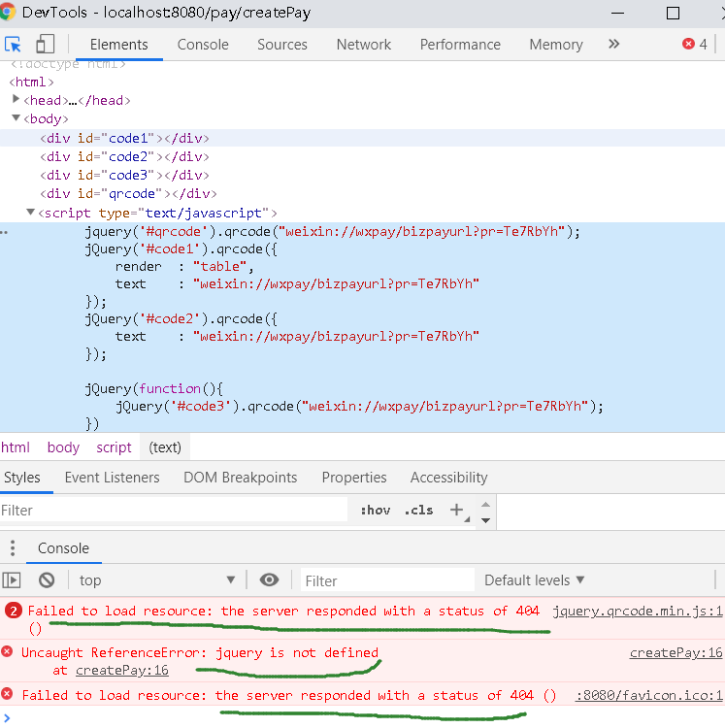Click the jQuery('#code2').qrcode({ line
This screenshot has width=725, height=728.
(181, 319)
